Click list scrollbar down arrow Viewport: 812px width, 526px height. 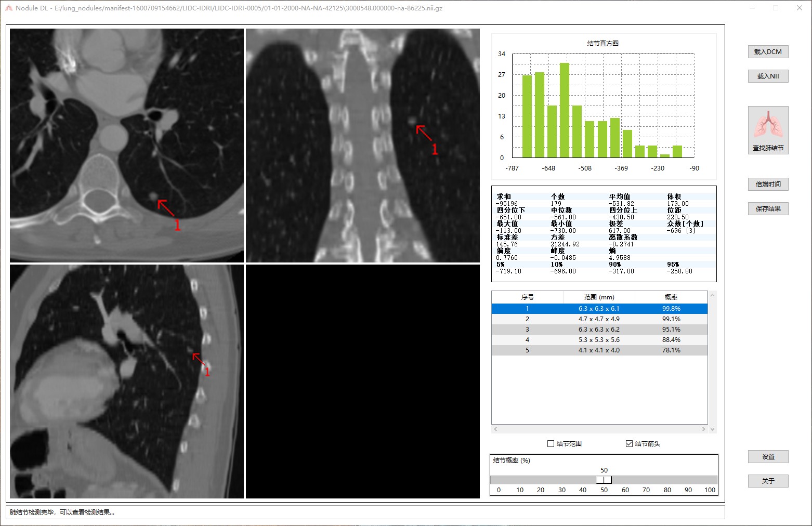[712, 429]
